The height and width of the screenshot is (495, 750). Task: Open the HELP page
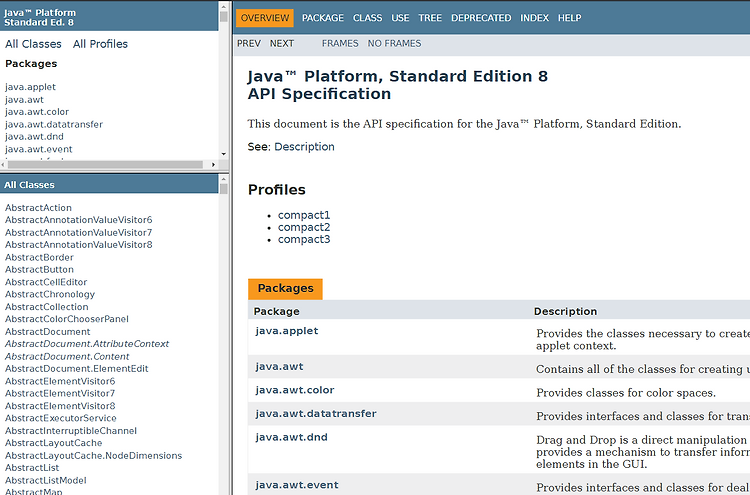[569, 18]
